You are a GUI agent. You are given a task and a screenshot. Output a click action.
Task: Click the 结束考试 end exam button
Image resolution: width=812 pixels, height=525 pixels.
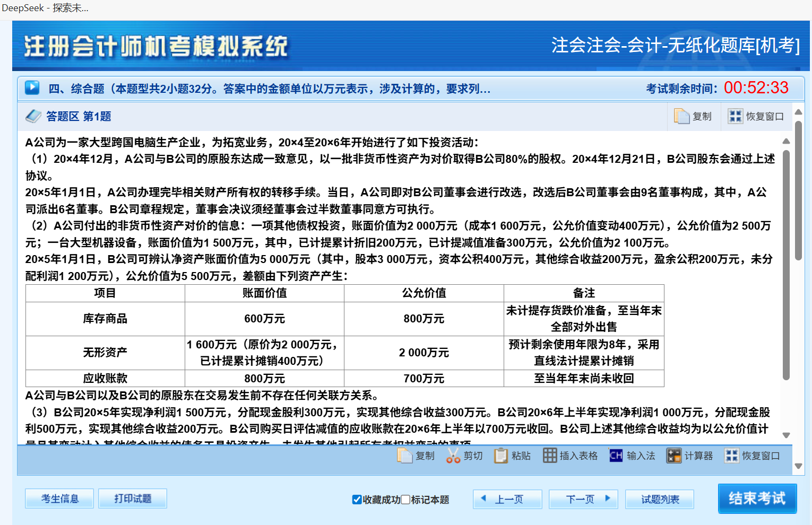coord(757,498)
